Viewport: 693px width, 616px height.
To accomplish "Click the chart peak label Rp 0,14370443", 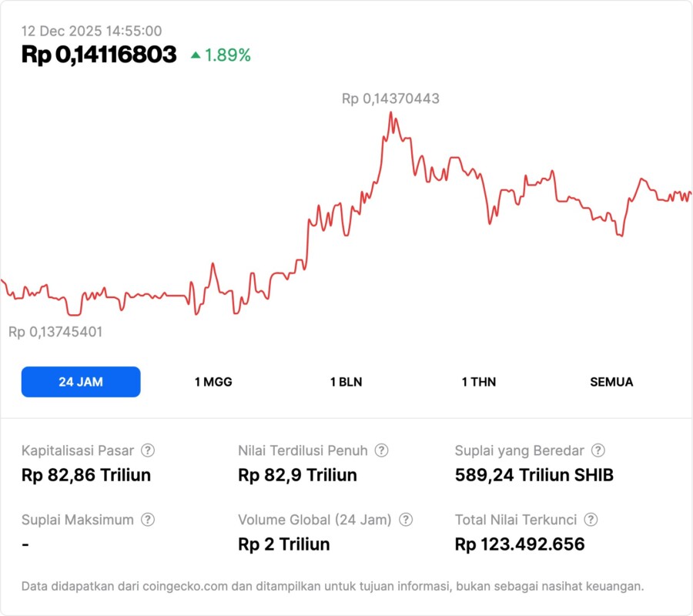I will pyautogui.click(x=390, y=99).
